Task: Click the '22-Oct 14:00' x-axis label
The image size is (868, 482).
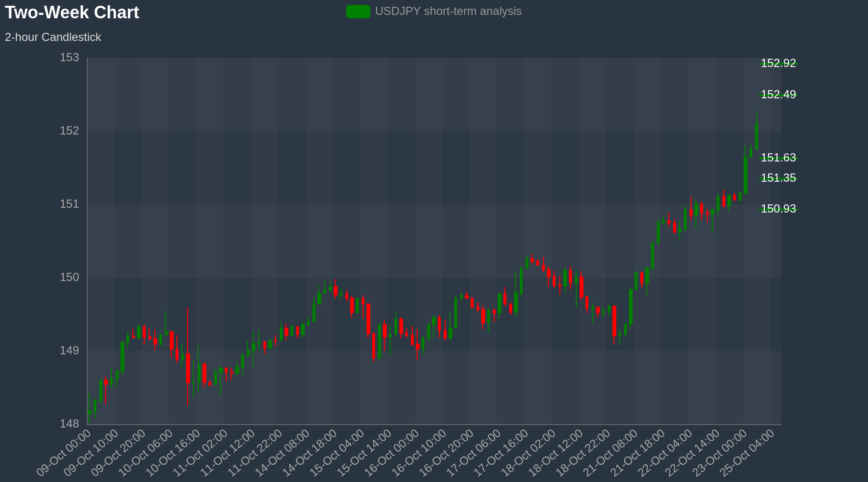Action: pyautogui.click(x=693, y=453)
